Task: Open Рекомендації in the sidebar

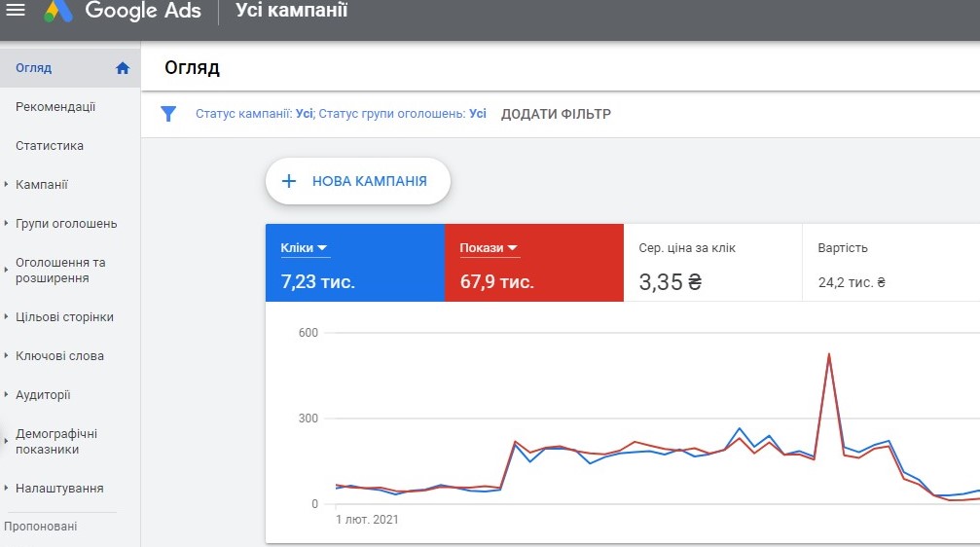Action: [x=55, y=107]
